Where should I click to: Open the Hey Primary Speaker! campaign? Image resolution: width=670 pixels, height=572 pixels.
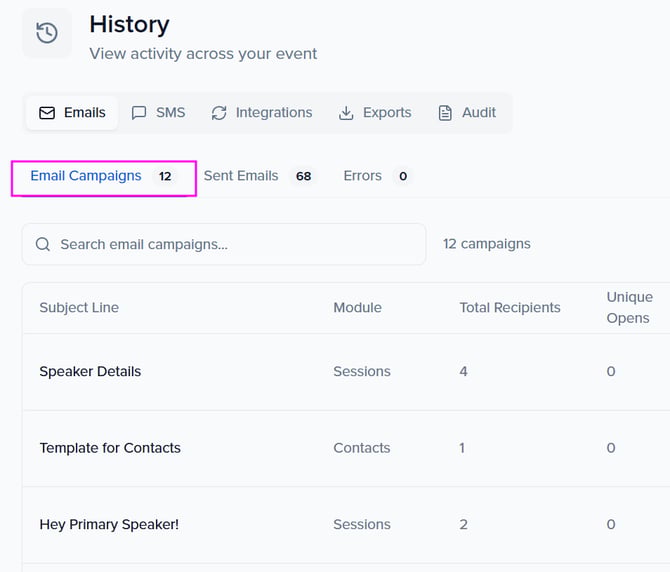coord(109,524)
